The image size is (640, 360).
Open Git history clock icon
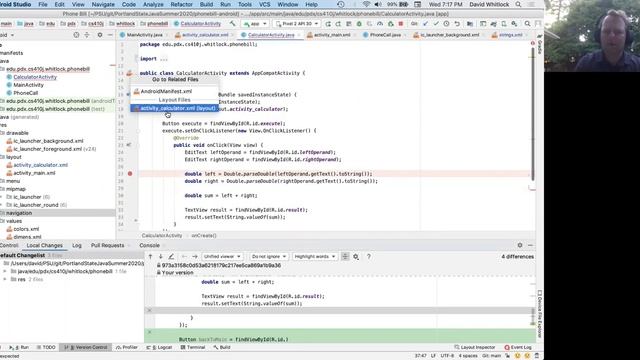pyautogui.click(x=446, y=24)
